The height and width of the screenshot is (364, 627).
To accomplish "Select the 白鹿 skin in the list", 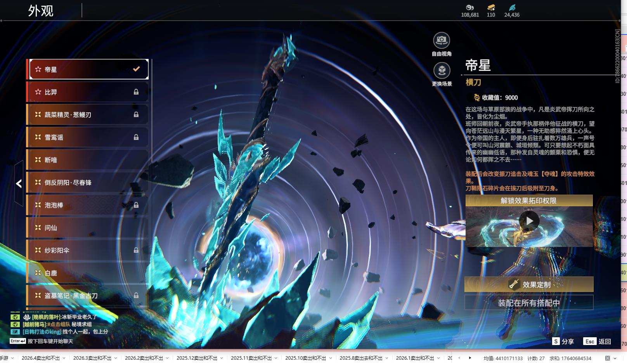I will (88, 273).
